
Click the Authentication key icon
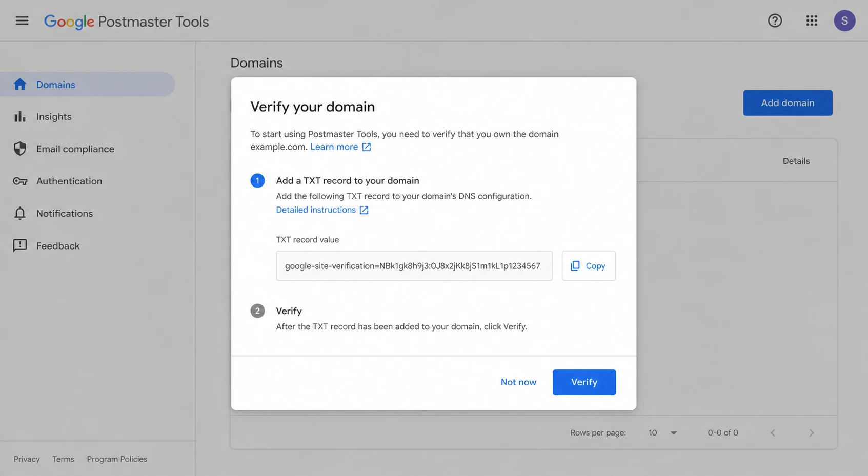(x=20, y=181)
